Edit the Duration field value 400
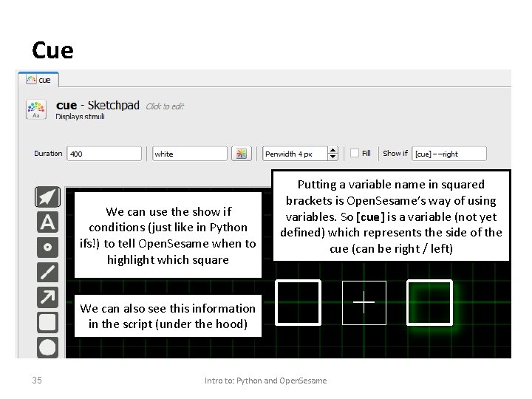This screenshot has width=532, height=399. pyautogui.click(x=104, y=154)
